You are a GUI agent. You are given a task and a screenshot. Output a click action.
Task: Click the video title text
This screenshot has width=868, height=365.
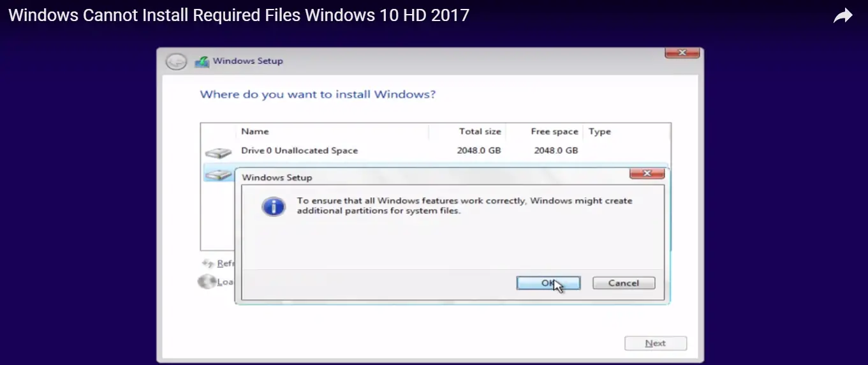click(239, 15)
